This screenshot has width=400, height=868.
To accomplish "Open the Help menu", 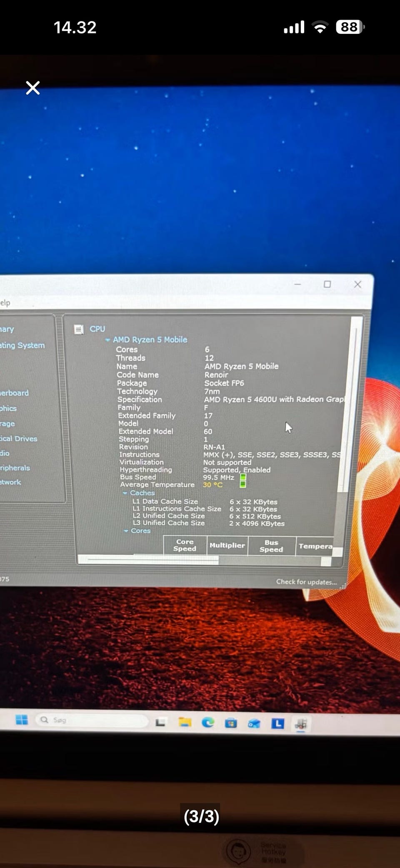I will (x=5, y=303).
